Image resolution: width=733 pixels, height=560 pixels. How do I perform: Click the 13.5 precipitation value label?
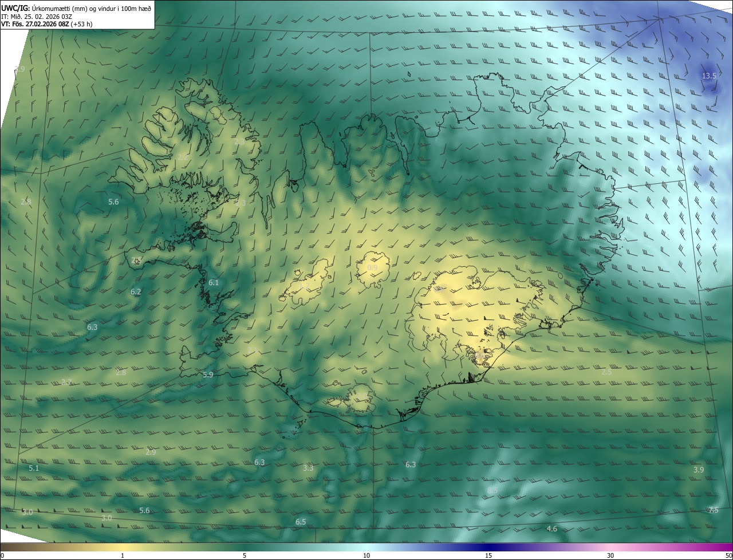tap(709, 76)
